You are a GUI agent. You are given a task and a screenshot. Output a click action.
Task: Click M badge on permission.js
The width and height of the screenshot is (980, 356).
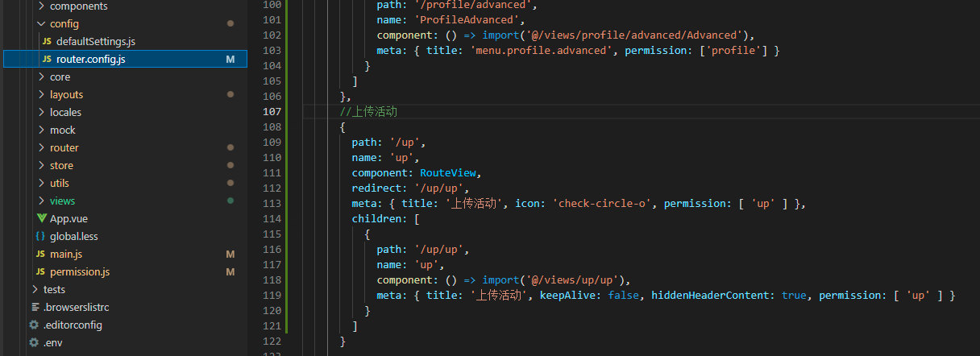230,271
